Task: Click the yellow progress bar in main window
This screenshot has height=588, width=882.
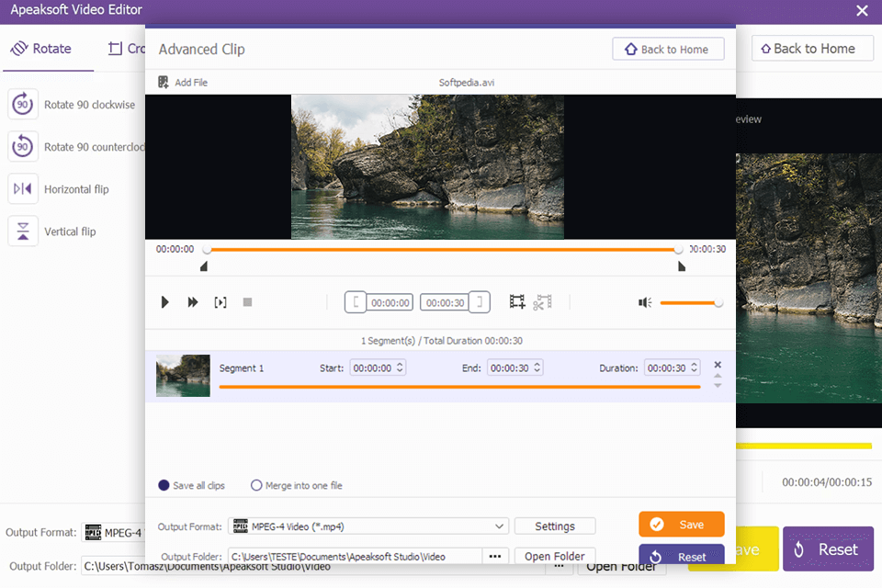Action: 805,446
